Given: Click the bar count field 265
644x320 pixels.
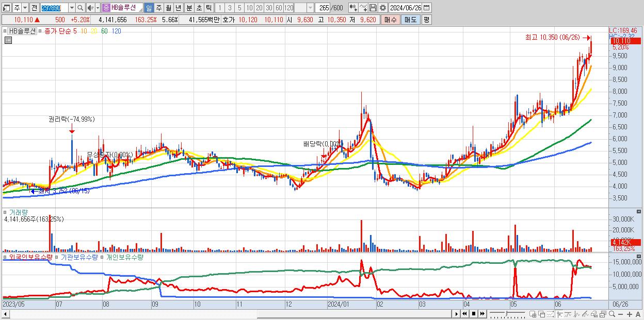Looking at the screenshot, I should point(323,8).
